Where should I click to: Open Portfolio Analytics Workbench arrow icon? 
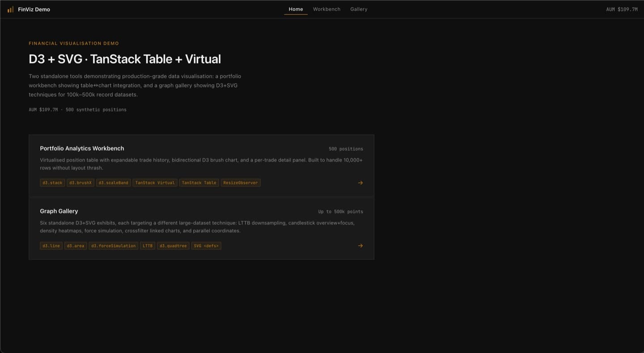point(360,183)
